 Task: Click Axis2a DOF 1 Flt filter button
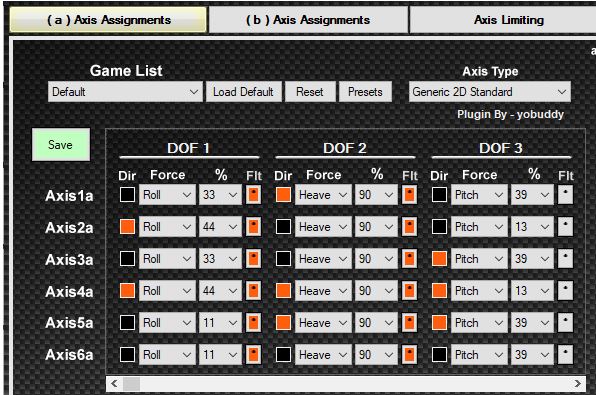coord(254,227)
